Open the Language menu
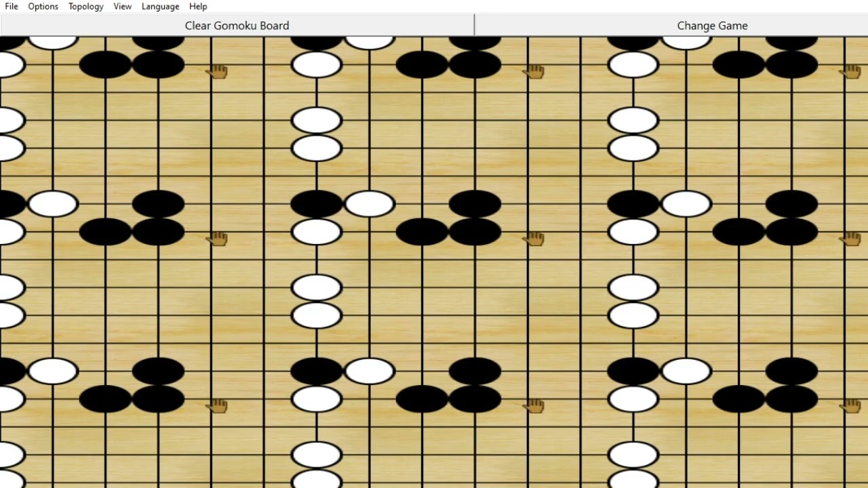Screen dimensions: 868x488 click(161, 6)
